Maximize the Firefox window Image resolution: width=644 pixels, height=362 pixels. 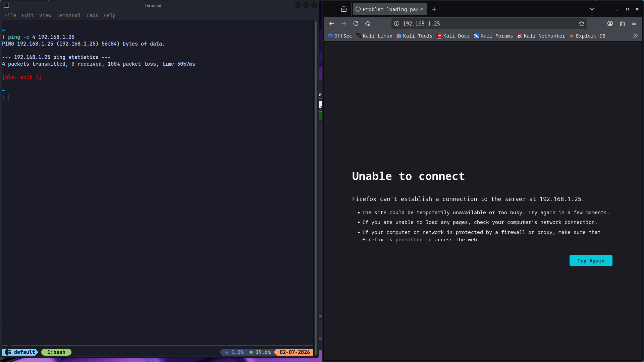point(627,9)
